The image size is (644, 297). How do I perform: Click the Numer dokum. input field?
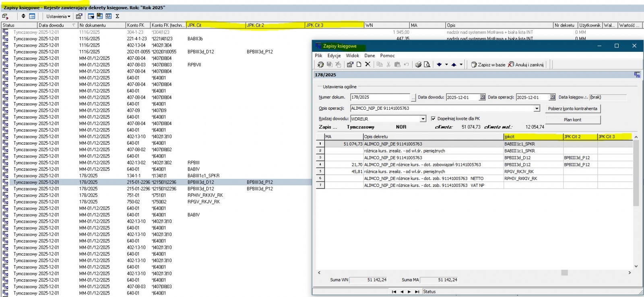point(380,97)
